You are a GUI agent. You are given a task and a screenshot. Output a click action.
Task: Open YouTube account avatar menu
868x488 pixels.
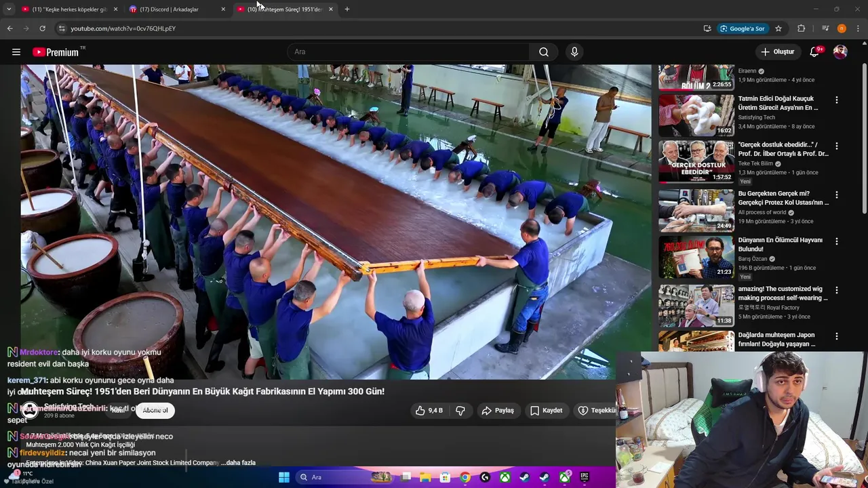coord(840,52)
